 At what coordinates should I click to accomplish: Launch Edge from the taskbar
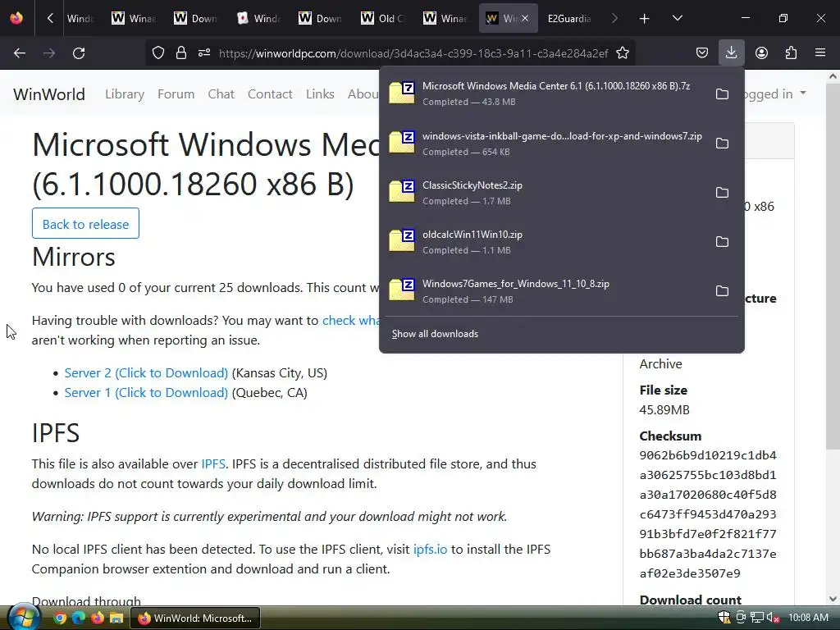pos(79,619)
